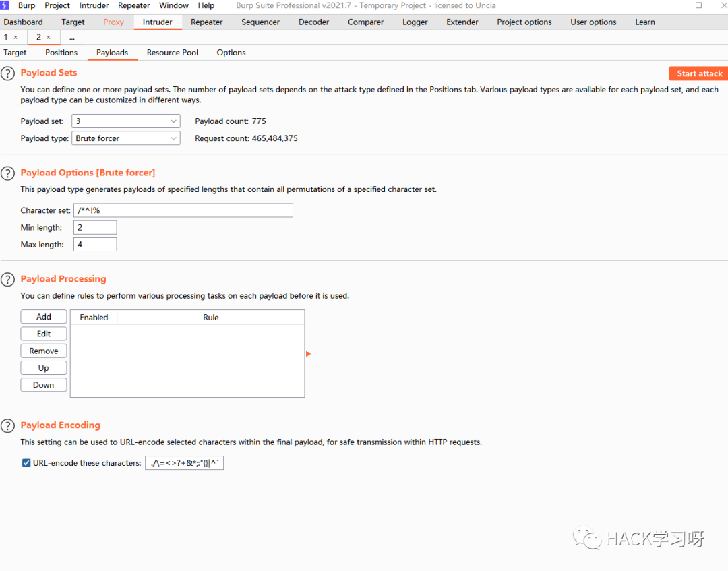Image resolution: width=728 pixels, height=571 pixels.
Task: Click the Min length field
Action: pyautogui.click(x=95, y=227)
